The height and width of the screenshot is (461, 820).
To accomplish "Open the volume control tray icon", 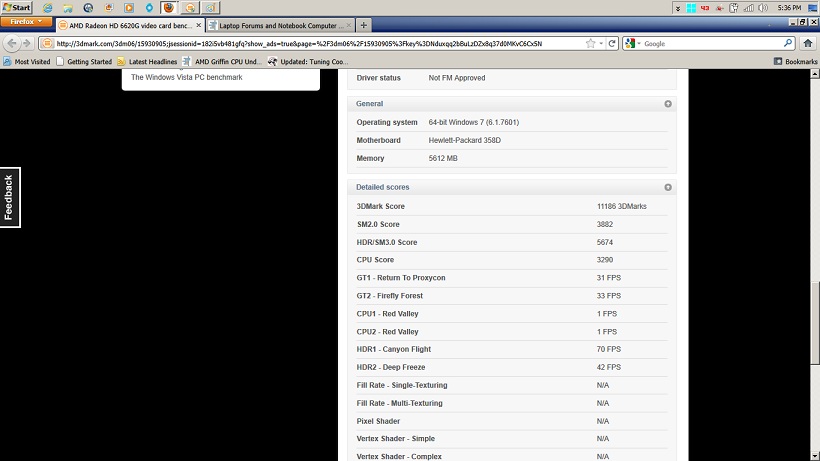I will 764,8.
